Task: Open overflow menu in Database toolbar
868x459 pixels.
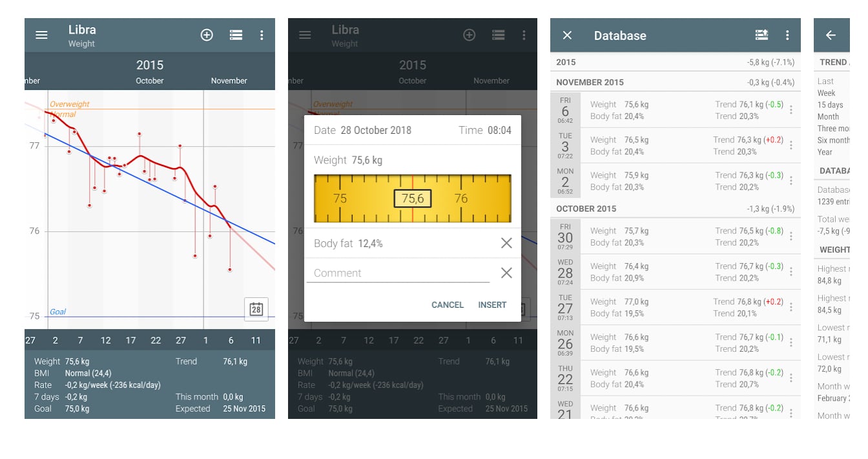Action: click(x=787, y=36)
